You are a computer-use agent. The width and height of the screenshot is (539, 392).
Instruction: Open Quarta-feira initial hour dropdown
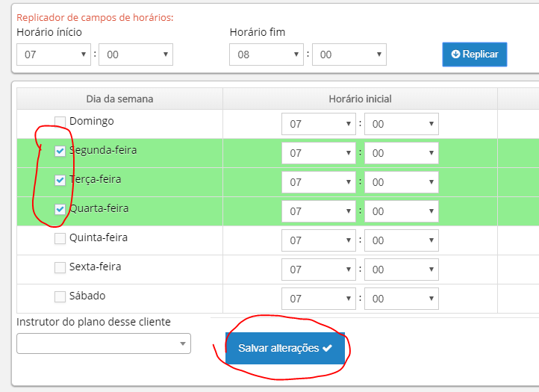[319, 211]
